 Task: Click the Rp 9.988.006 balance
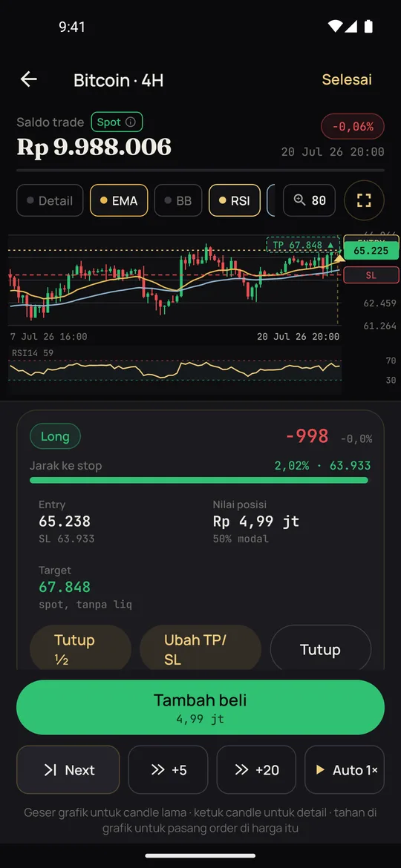(x=94, y=147)
